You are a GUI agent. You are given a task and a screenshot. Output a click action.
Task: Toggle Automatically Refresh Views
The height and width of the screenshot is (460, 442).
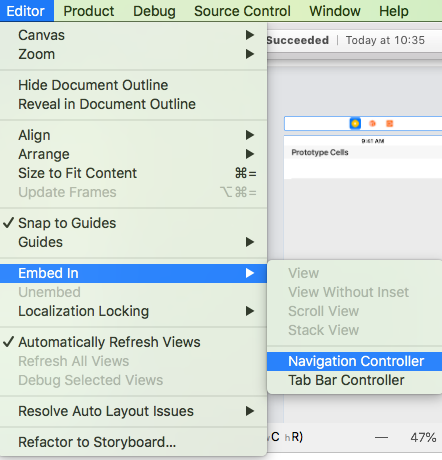tap(133, 342)
